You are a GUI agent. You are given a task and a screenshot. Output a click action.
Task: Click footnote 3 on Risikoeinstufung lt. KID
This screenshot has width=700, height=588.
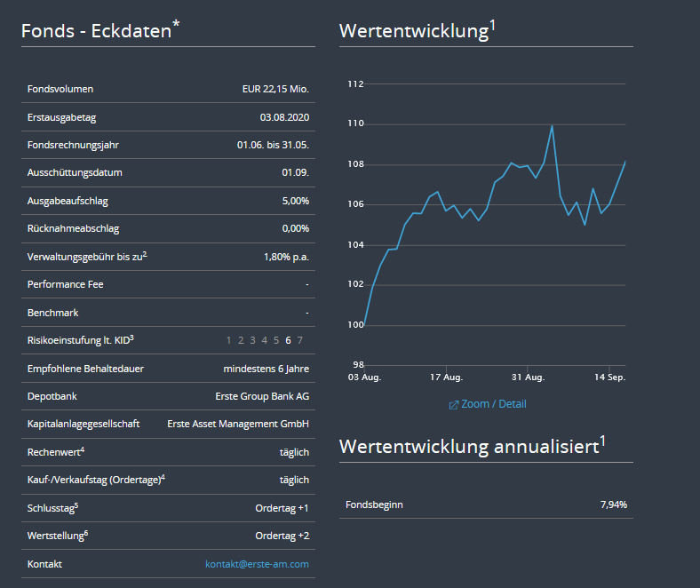(x=131, y=338)
